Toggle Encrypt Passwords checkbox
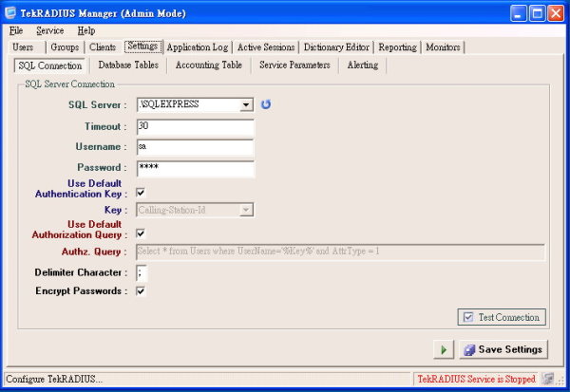The image size is (570, 392). (141, 290)
